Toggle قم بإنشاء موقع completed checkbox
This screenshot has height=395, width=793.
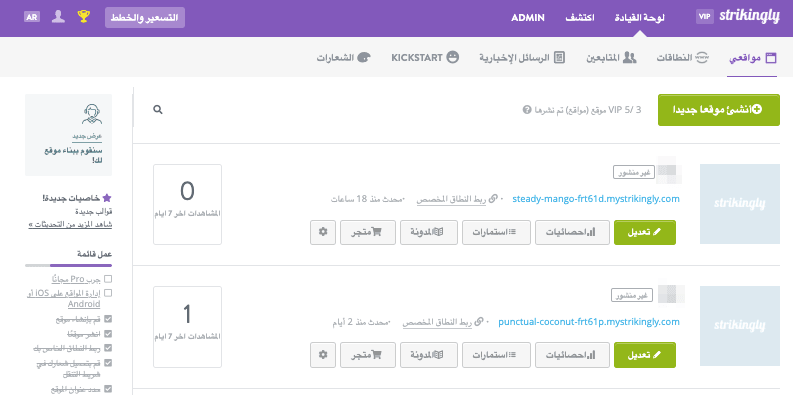click(x=108, y=319)
